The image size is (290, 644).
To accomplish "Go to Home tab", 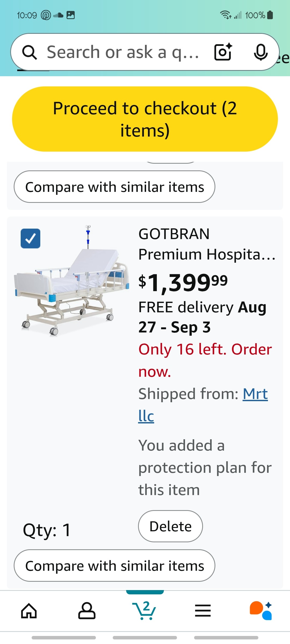I will [x=29, y=611].
